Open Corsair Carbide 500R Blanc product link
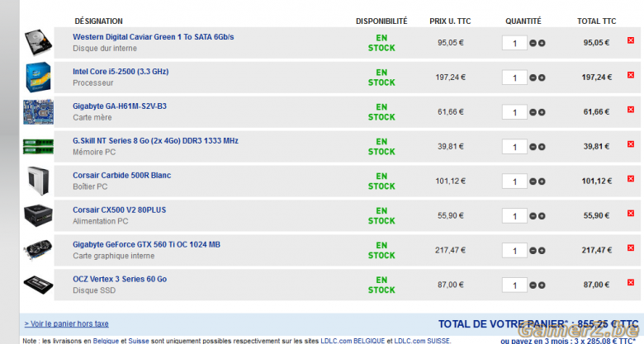This screenshot has width=644, height=344. coord(122,175)
